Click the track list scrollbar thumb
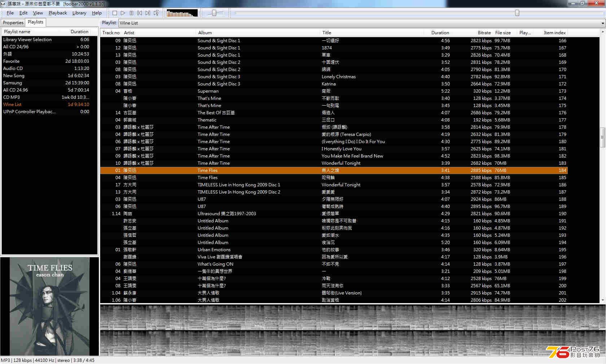Viewport: 606px width, 364px height. [602, 137]
